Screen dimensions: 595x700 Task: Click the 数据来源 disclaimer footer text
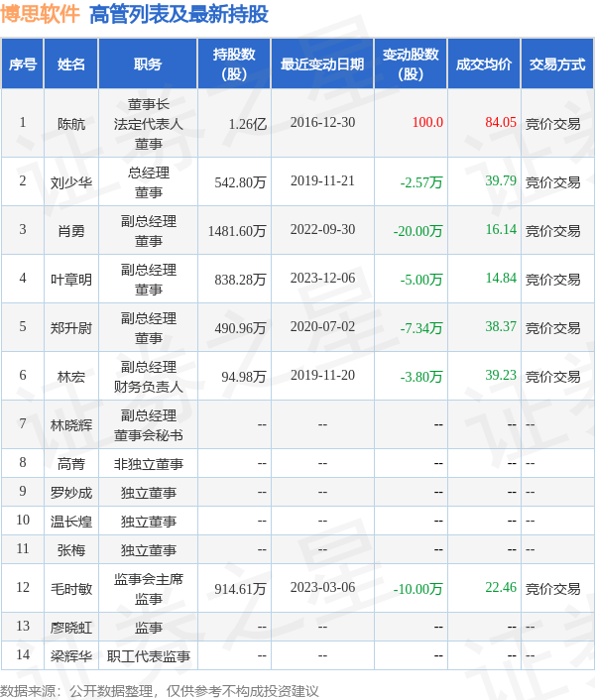click(160, 691)
